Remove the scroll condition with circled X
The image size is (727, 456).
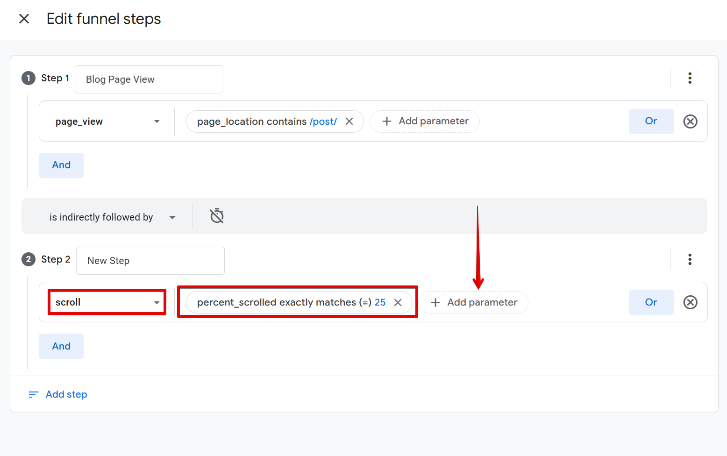tap(690, 302)
